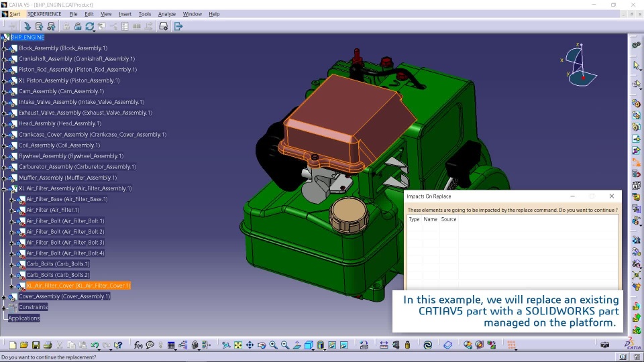Close the Impacts On Replace dialog
The width and height of the screenshot is (644, 362).
coord(612,196)
